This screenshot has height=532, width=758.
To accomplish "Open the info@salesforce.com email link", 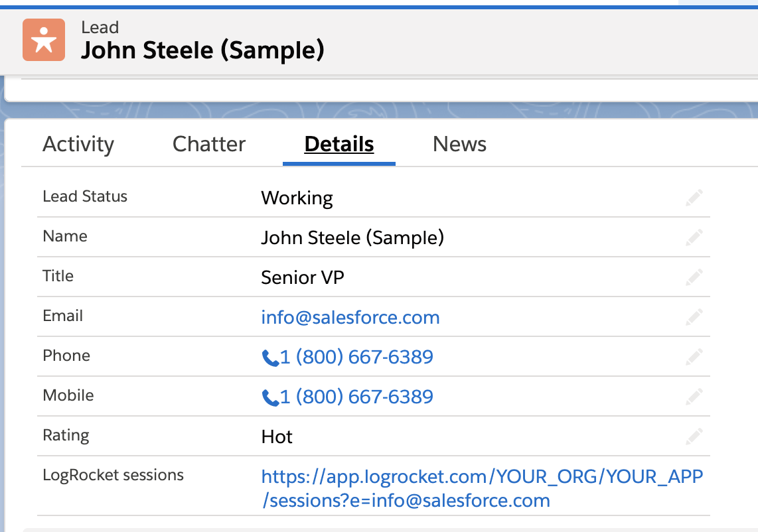I will [x=350, y=318].
